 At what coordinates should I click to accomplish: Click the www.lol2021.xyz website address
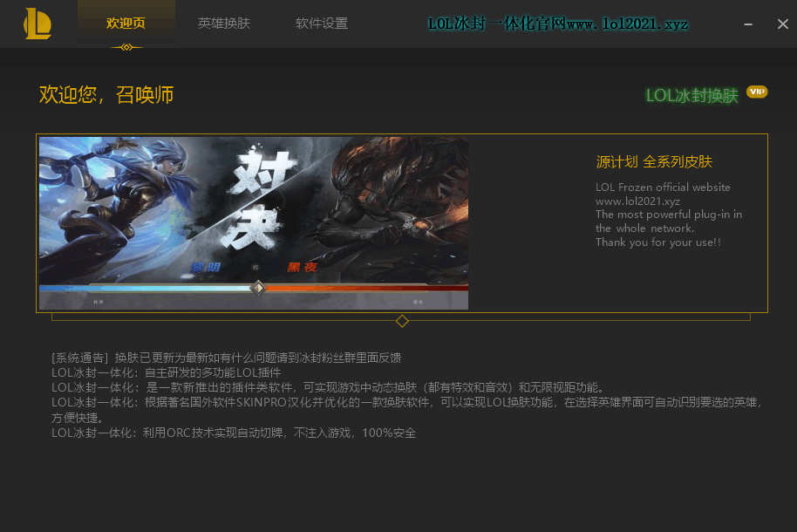coord(638,201)
